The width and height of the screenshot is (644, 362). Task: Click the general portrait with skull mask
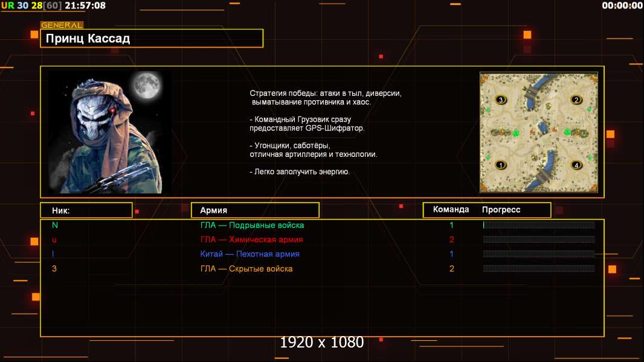tap(109, 132)
